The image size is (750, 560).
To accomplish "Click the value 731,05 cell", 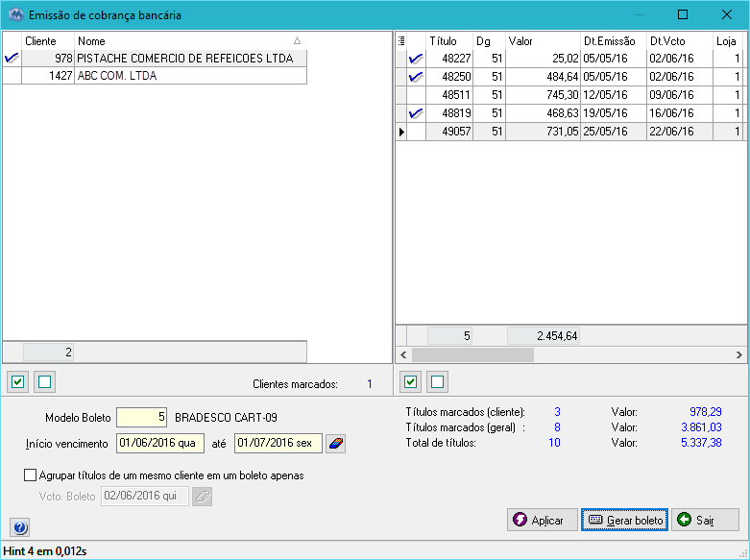I will pyautogui.click(x=543, y=132).
